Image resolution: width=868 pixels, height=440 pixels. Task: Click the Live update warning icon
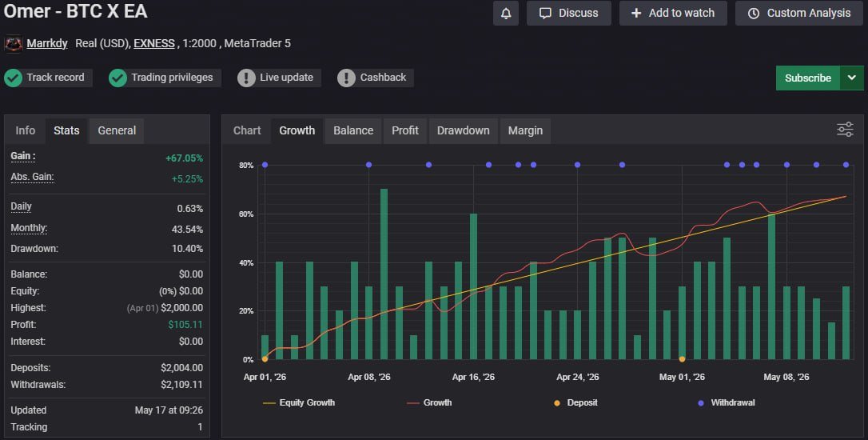246,78
